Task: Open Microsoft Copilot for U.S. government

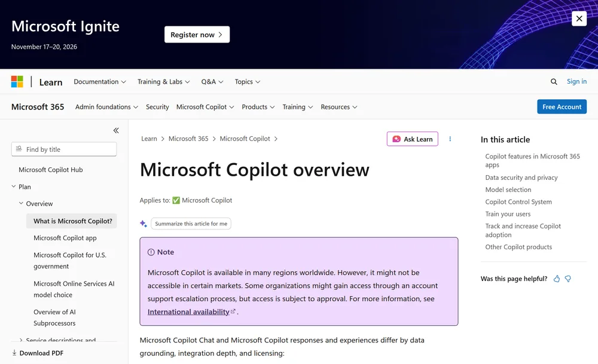Action: tap(70, 261)
